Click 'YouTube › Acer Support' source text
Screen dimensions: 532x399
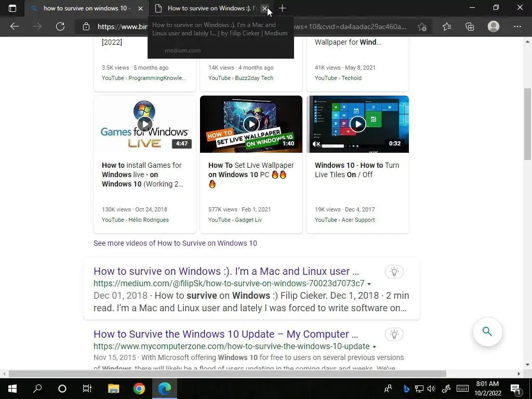[345, 220]
